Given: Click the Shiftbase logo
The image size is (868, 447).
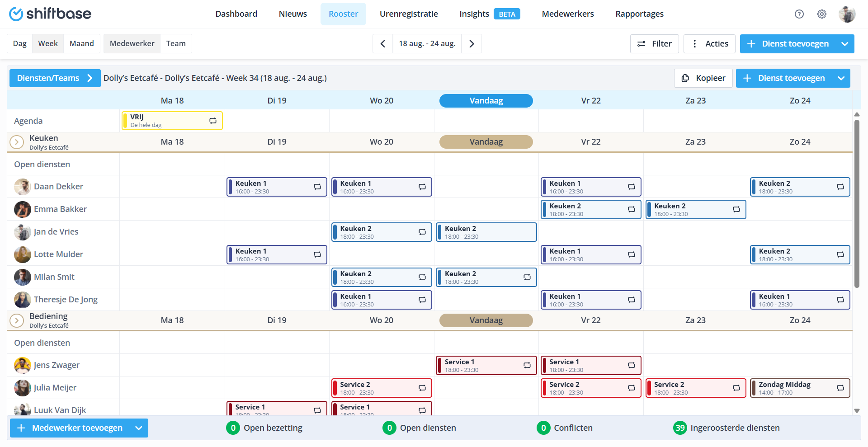Looking at the screenshot, I should pos(50,14).
